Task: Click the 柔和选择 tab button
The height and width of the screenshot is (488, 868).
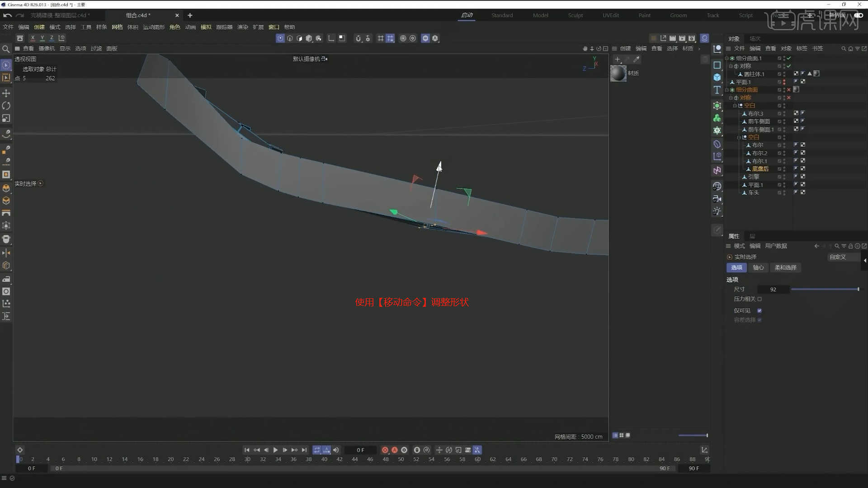Action: [785, 268]
